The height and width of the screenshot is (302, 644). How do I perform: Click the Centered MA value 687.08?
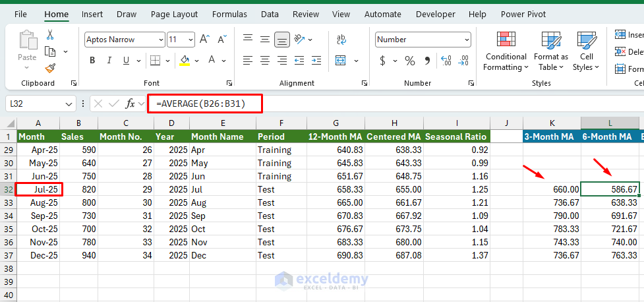(394, 255)
